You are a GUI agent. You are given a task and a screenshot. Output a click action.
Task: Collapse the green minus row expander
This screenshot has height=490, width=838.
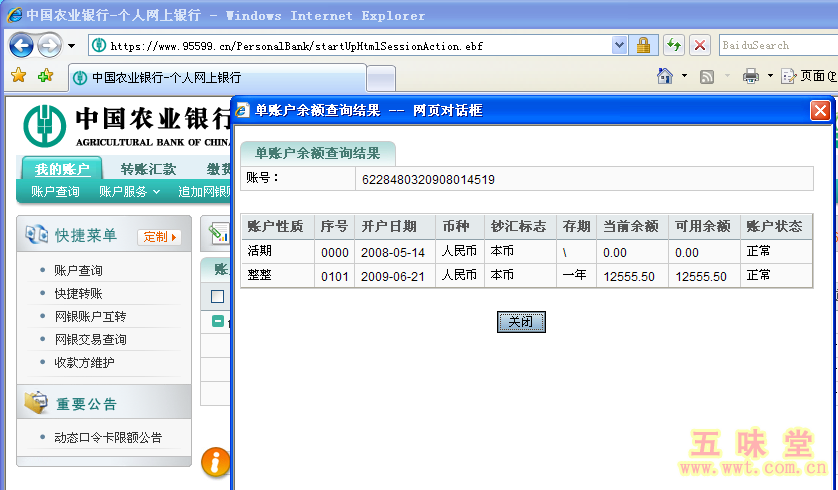pos(218,321)
